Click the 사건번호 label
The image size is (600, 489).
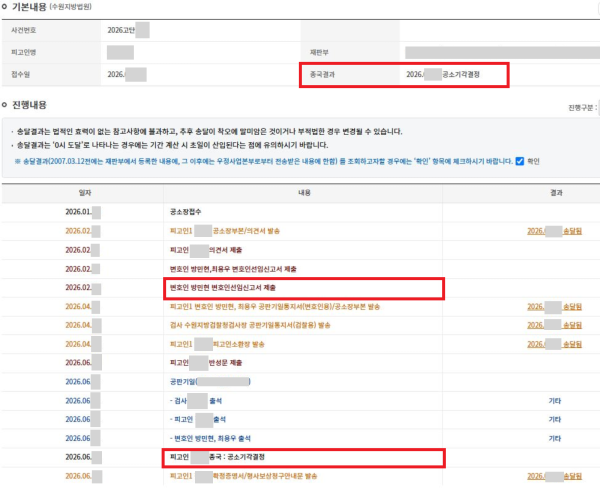pos(24,30)
